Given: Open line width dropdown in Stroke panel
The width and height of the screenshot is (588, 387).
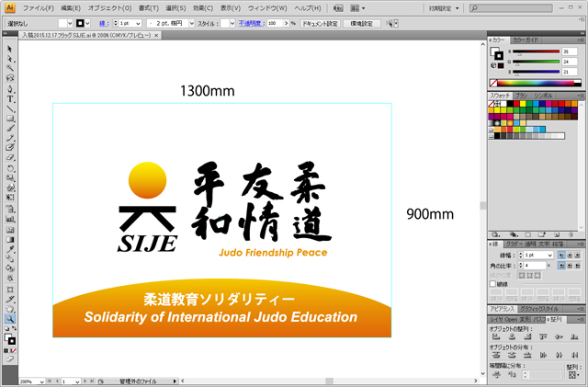Looking at the screenshot, I should pyautogui.click(x=549, y=256).
